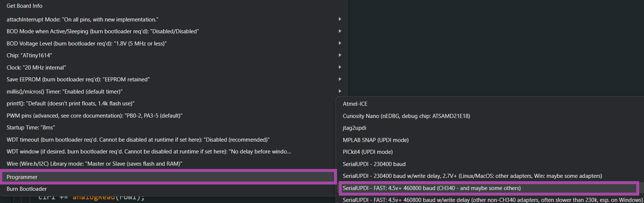Open the Chip "ATtiny1614" submenu

[29, 55]
